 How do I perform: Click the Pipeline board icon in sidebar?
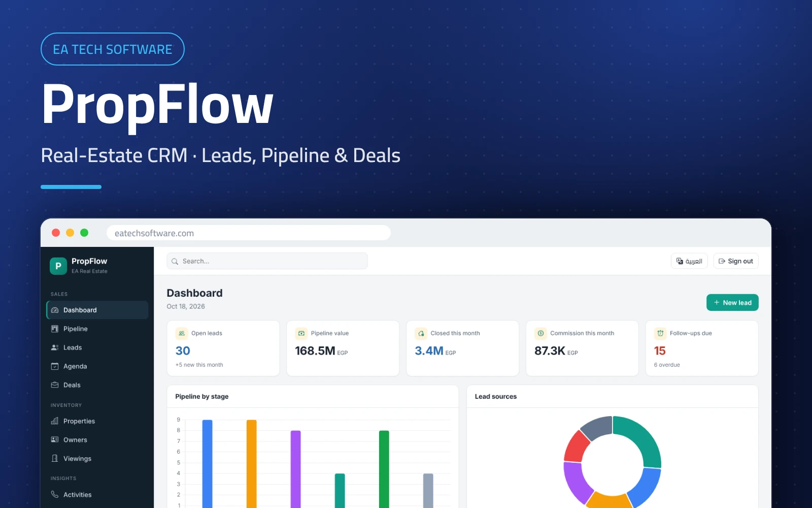(x=55, y=329)
